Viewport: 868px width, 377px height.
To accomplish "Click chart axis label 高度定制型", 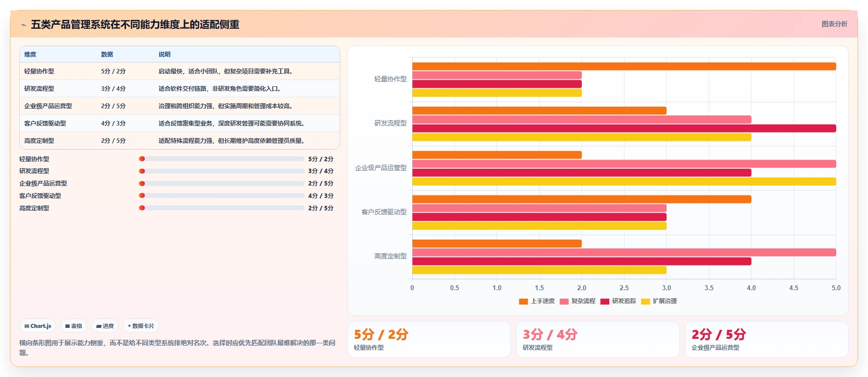I will [390, 256].
